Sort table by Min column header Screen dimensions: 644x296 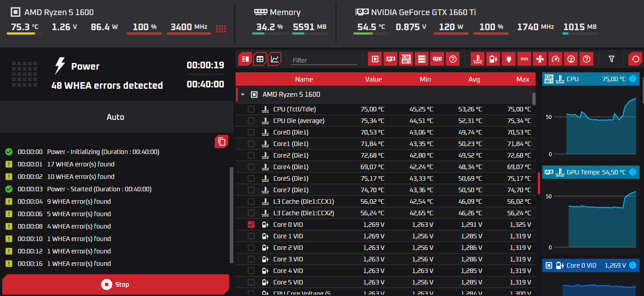click(x=425, y=79)
